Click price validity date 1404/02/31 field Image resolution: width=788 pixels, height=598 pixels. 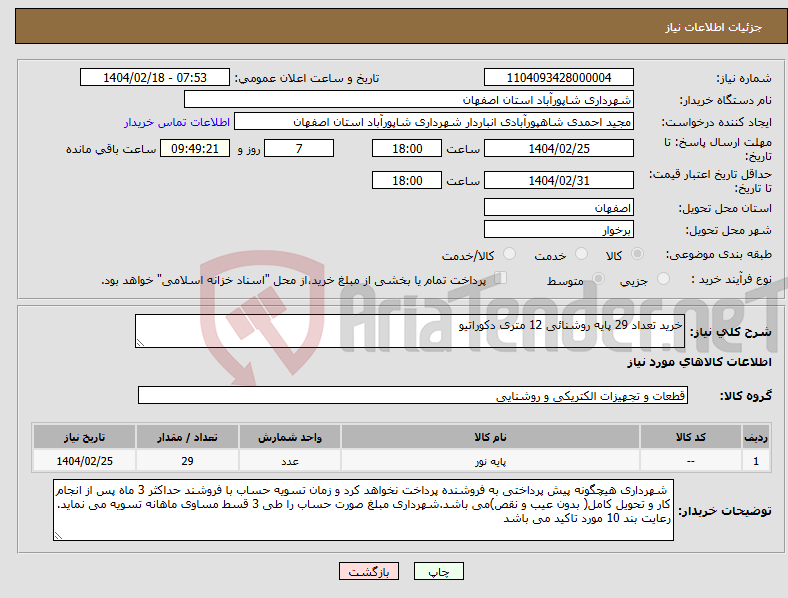[x=559, y=180]
